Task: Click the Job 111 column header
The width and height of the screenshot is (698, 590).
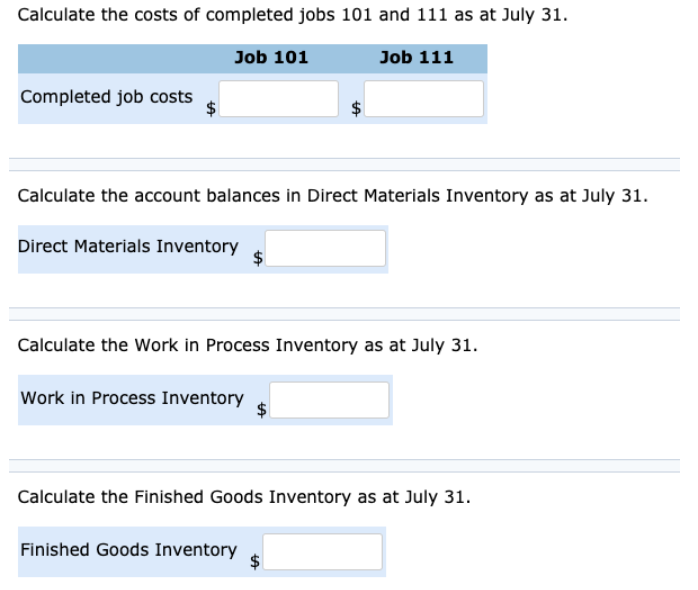Action: [416, 57]
